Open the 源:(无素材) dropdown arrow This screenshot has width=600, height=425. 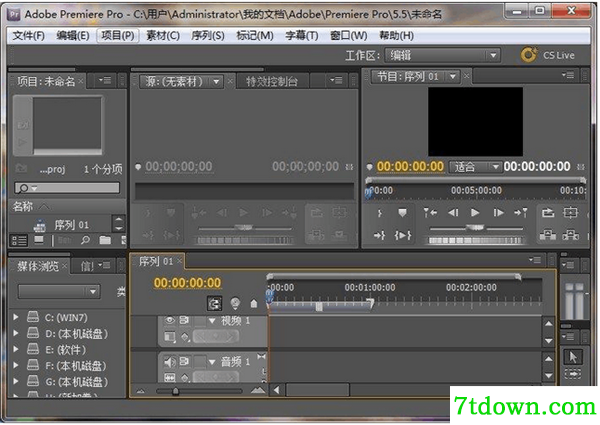click(216, 81)
